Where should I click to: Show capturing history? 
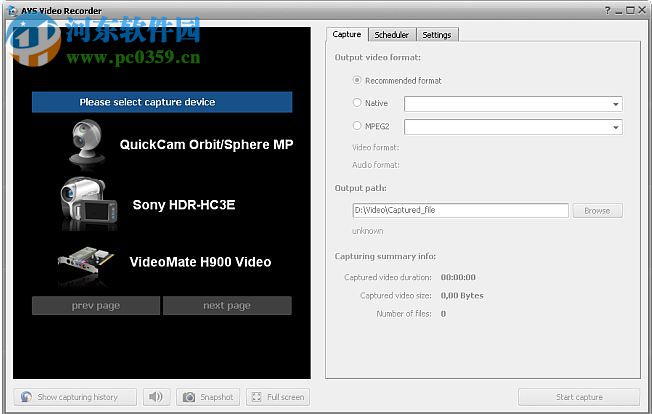[75, 397]
